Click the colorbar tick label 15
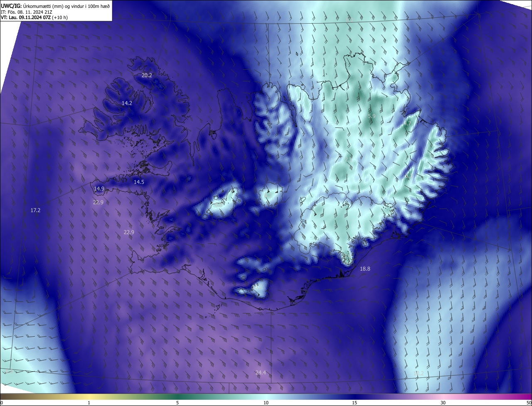This screenshot has height=406, width=532. [355, 403]
